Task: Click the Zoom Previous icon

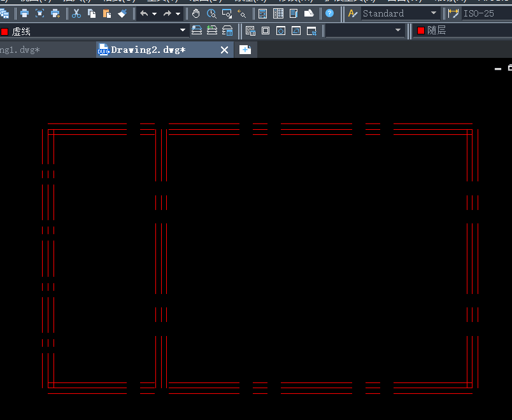Action: point(242,13)
